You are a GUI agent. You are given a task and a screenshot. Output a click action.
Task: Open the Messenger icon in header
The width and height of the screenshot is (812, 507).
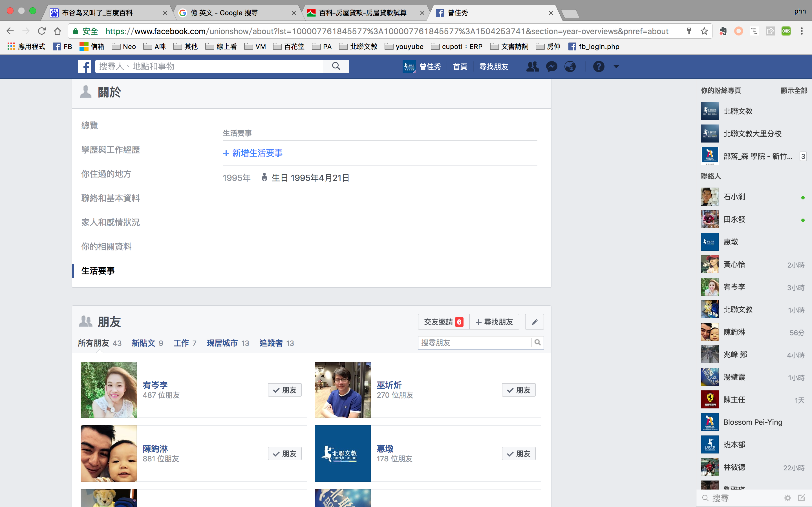(x=551, y=66)
